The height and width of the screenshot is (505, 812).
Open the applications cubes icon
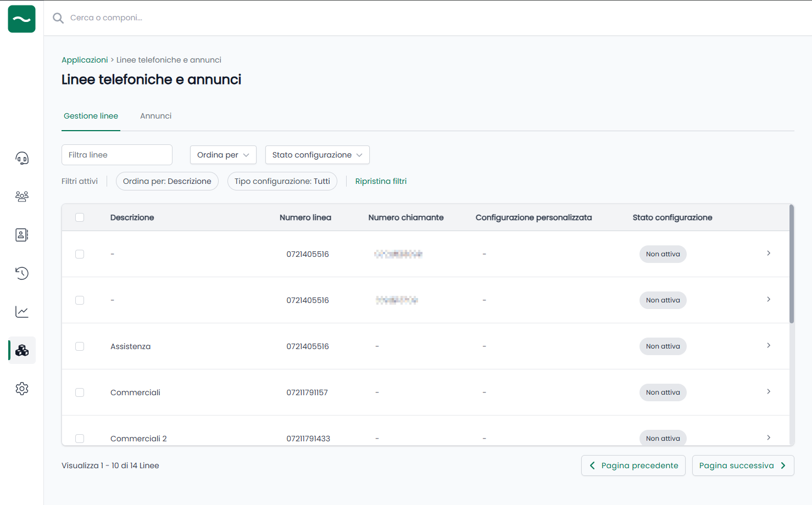tap(22, 350)
